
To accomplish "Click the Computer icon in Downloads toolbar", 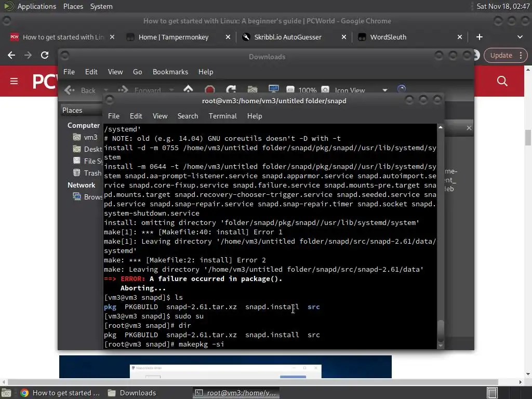I will 273,89.
